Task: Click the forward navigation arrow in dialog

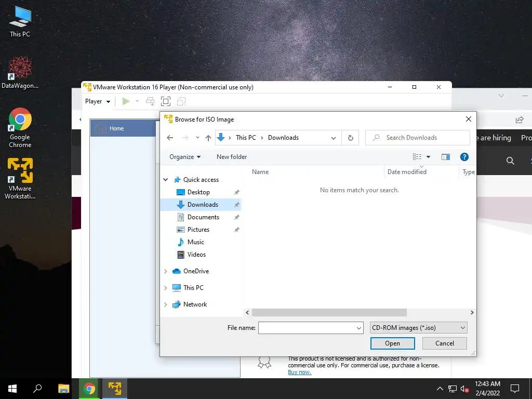Action: 185,138
